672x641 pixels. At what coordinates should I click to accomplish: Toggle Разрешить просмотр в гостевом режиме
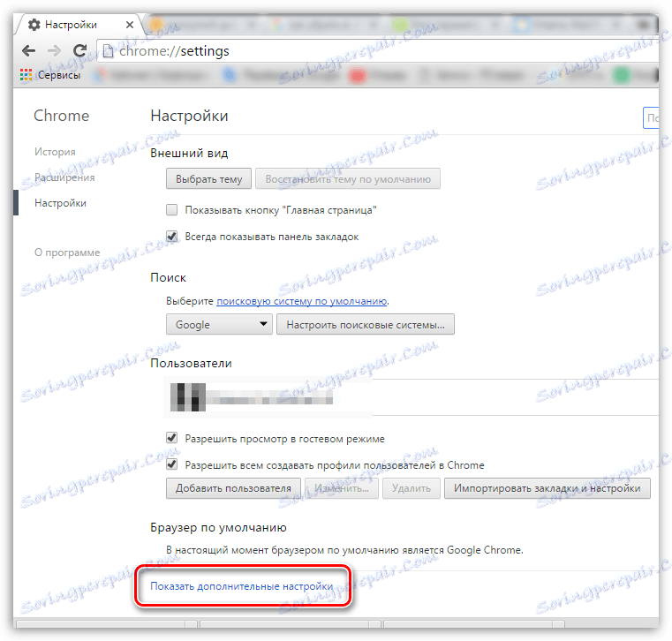pos(172,438)
